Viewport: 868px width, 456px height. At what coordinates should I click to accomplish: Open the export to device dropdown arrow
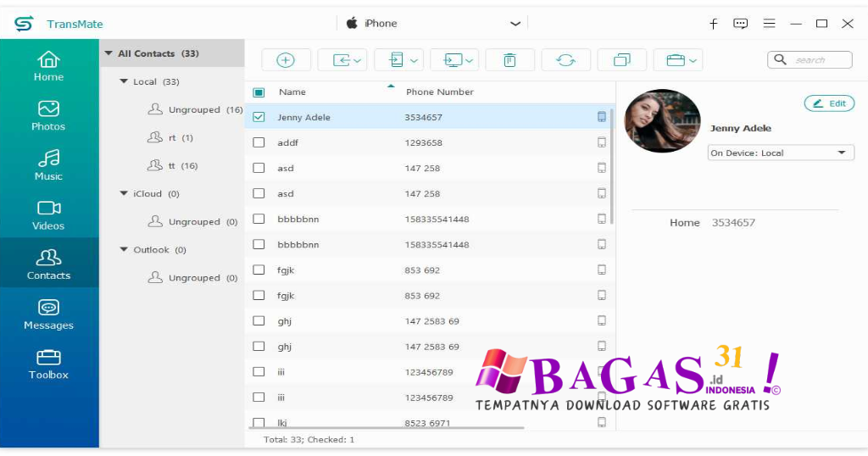414,60
